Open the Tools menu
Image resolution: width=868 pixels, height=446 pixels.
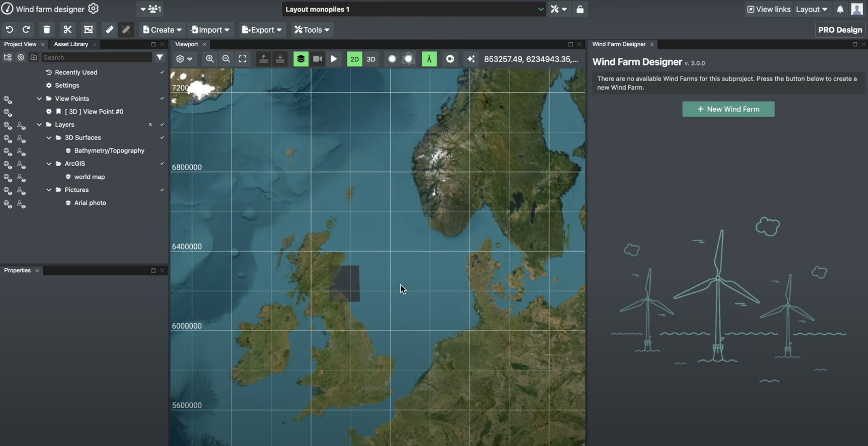312,30
